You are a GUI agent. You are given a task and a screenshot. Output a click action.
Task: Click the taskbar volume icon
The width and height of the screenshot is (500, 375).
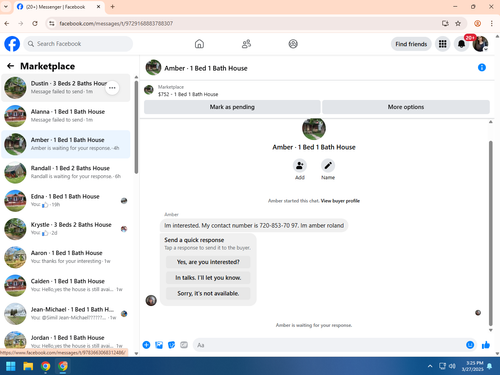coord(452,366)
